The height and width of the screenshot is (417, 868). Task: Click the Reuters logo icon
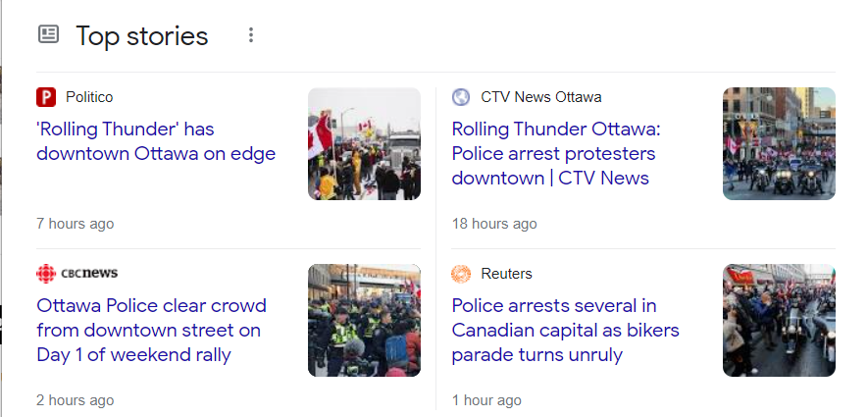point(461,274)
